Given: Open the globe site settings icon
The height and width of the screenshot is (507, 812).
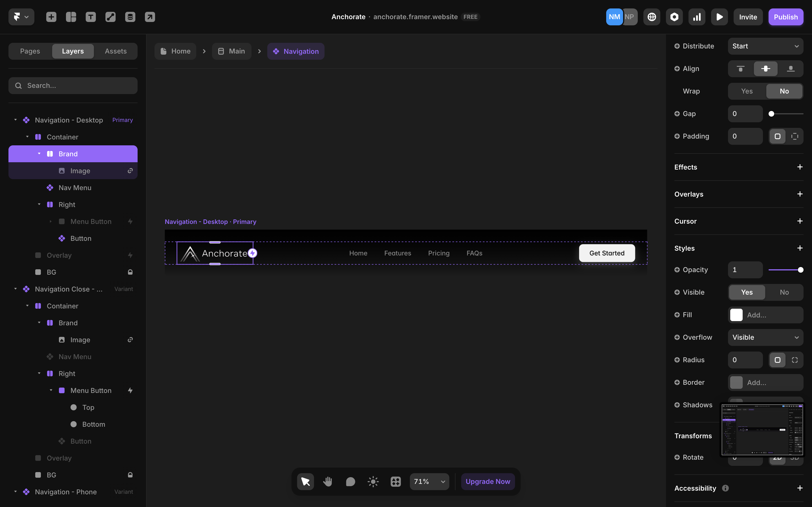Looking at the screenshot, I should point(652,17).
